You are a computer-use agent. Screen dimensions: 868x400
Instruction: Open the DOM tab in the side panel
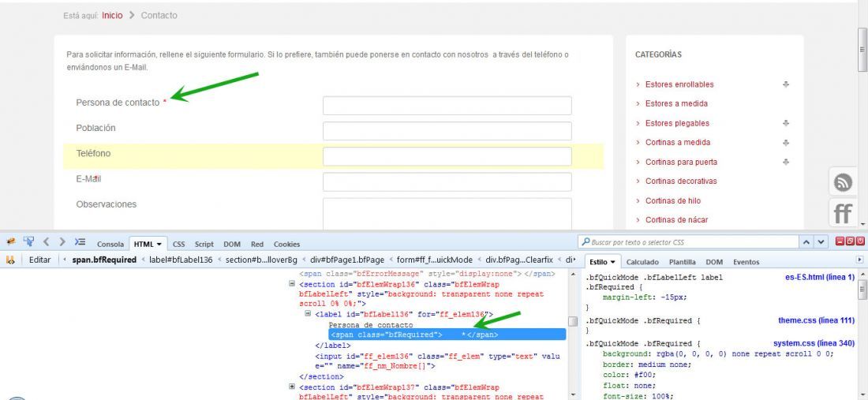click(x=714, y=262)
